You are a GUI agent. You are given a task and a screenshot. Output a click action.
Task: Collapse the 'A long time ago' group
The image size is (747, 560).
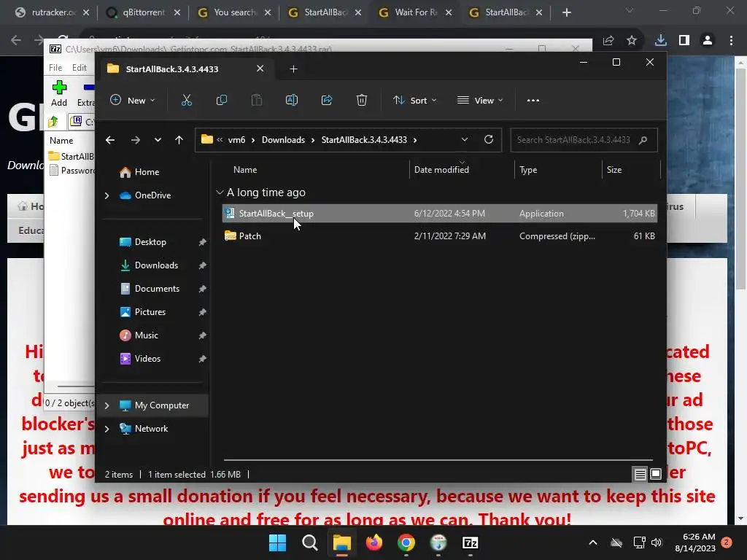pyautogui.click(x=220, y=192)
